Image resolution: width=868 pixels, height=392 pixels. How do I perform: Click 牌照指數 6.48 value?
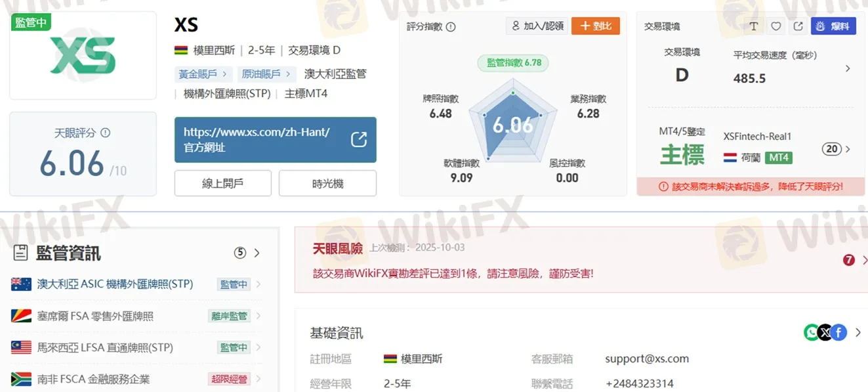pyautogui.click(x=441, y=114)
